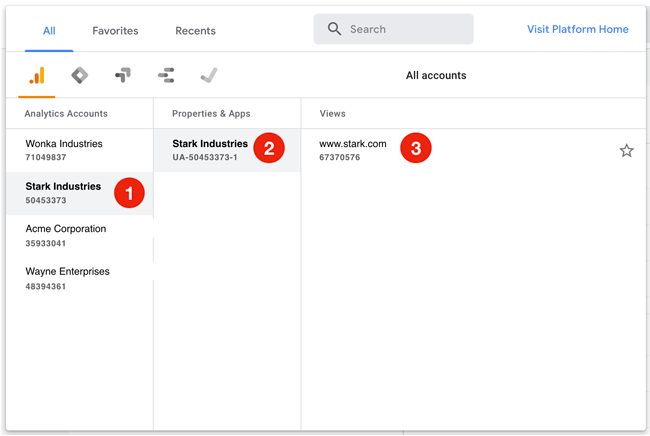The height and width of the screenshot is (436, 650).
Task: Switch to the Recents tab
Action: click(195, 31)
